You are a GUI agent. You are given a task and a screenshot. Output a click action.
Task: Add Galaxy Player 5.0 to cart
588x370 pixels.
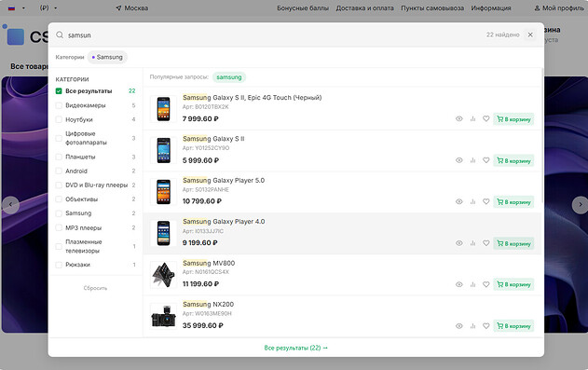[513, 202]
